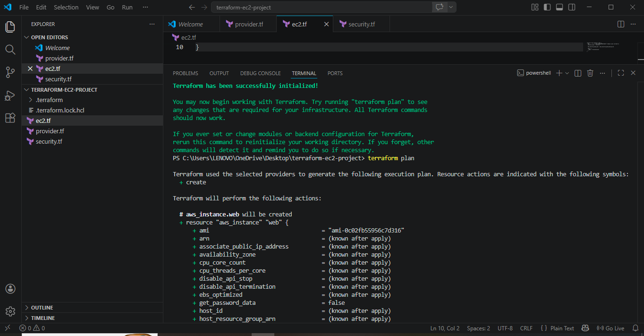Open the Extensions view

(x=10, y=118)
